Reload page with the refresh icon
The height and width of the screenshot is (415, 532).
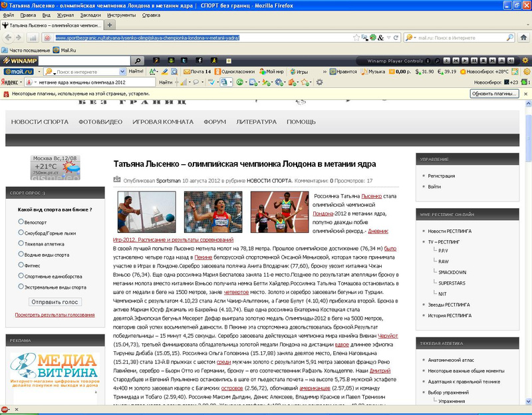[396, 38]
